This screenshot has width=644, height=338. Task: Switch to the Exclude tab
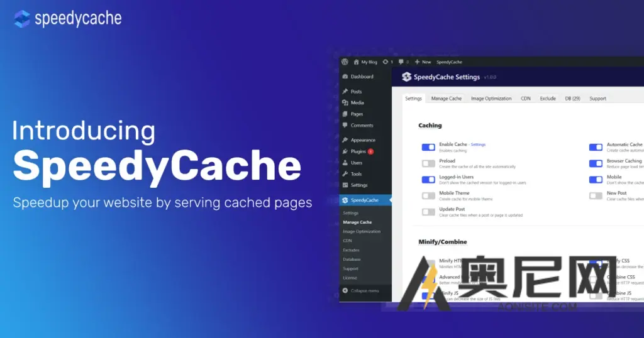[x=548, y=99]
